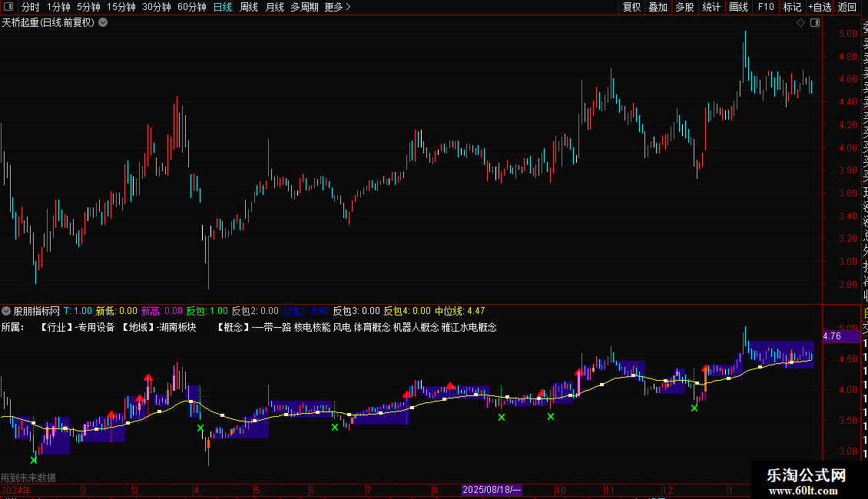Expand the 更多 period options
The height and width of the screenshot is (499, 868).
coord(338,7)
